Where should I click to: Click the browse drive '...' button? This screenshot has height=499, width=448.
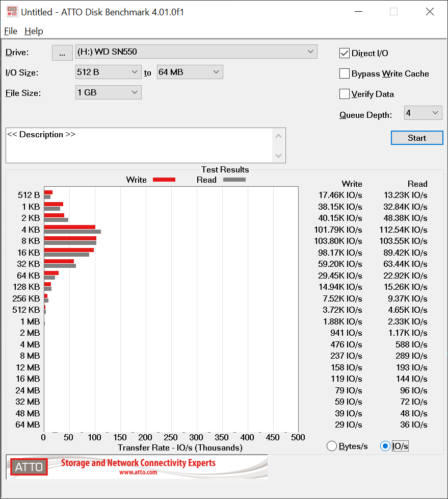point(62,53)
